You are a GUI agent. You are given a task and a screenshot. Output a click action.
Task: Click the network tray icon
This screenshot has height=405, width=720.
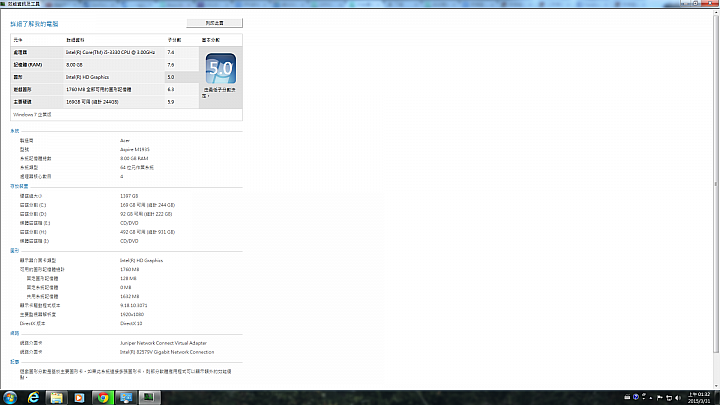point(669,398)
